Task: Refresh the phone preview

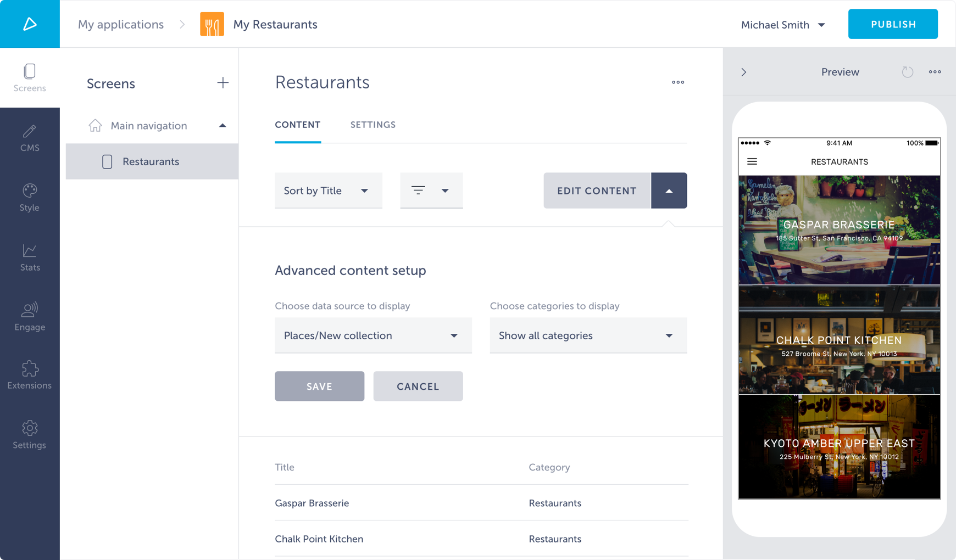Action: click(x=907, y=72)
